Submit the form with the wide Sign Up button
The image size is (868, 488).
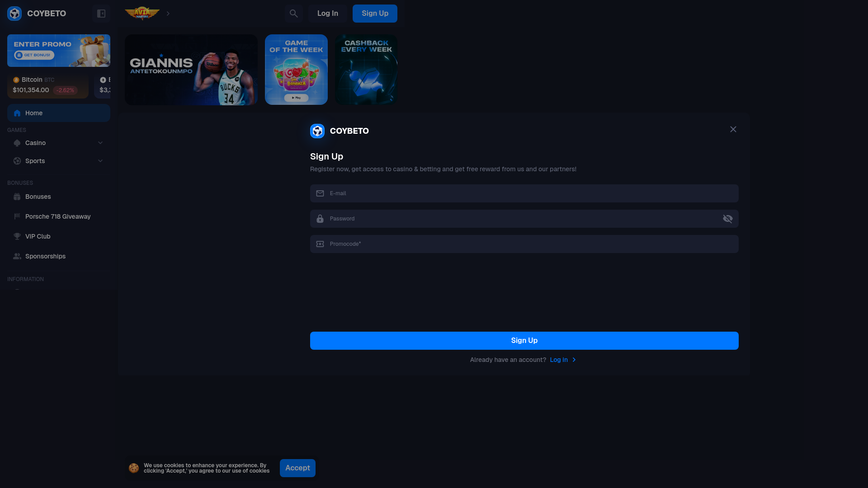524,341
